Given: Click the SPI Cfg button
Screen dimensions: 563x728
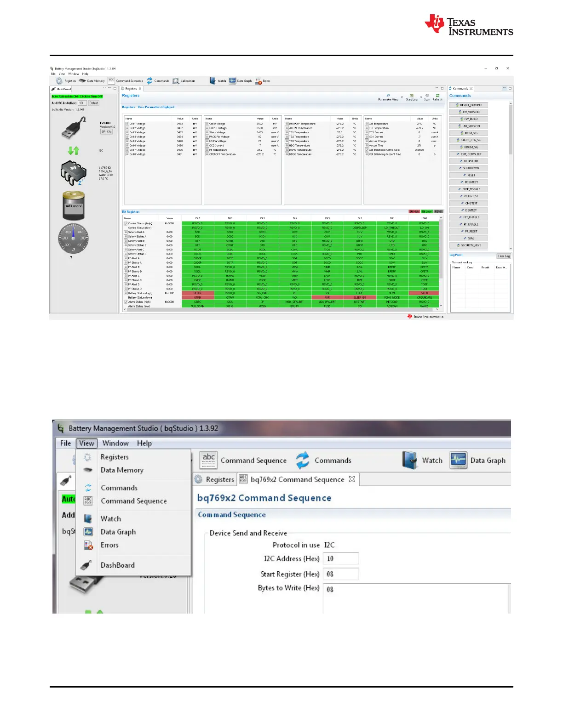Looking at the screenshot, I should [107, 131].
